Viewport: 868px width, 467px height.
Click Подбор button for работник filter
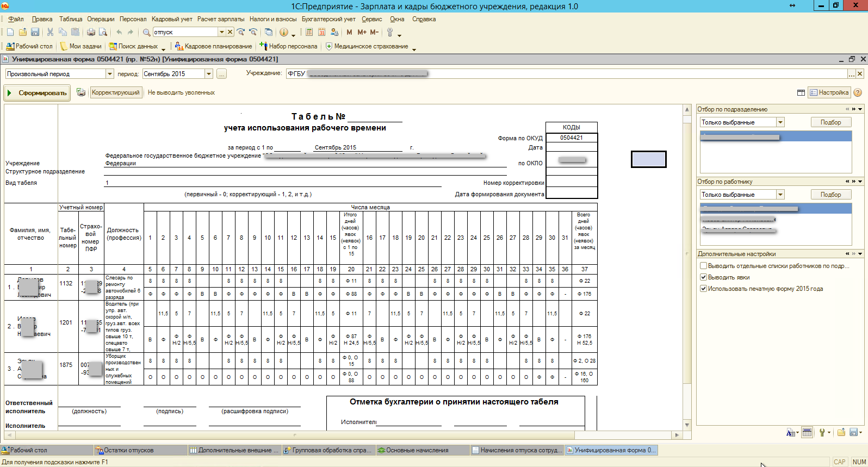[830, 195]
